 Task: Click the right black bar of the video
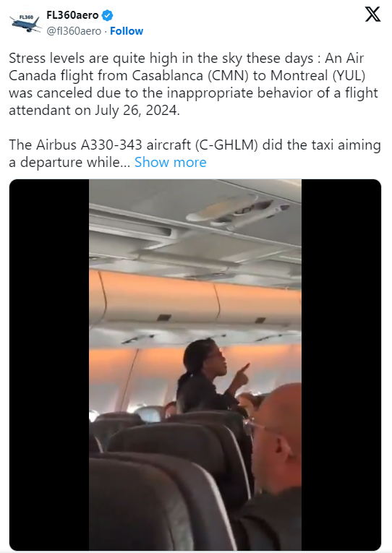click(341, 364)
